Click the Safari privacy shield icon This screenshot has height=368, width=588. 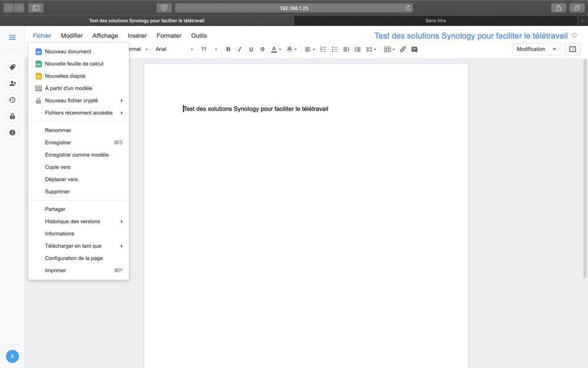click(164, 8)
